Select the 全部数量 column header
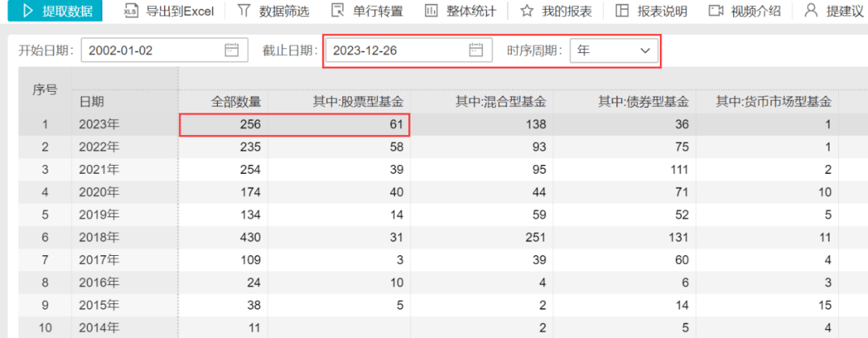 236,102
